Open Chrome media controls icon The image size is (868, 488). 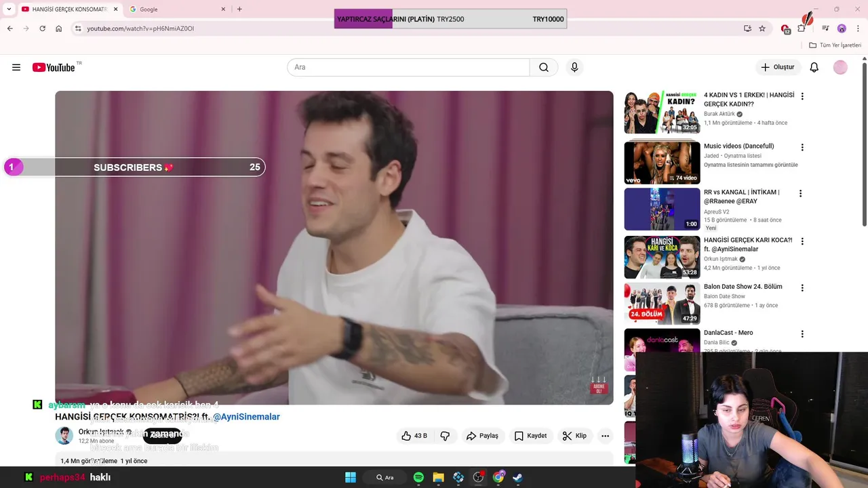[x=825, y=28]
